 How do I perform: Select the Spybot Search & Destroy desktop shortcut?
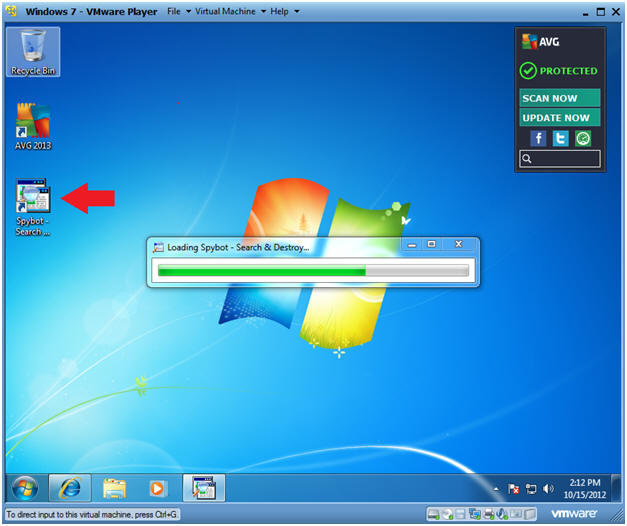33,207
